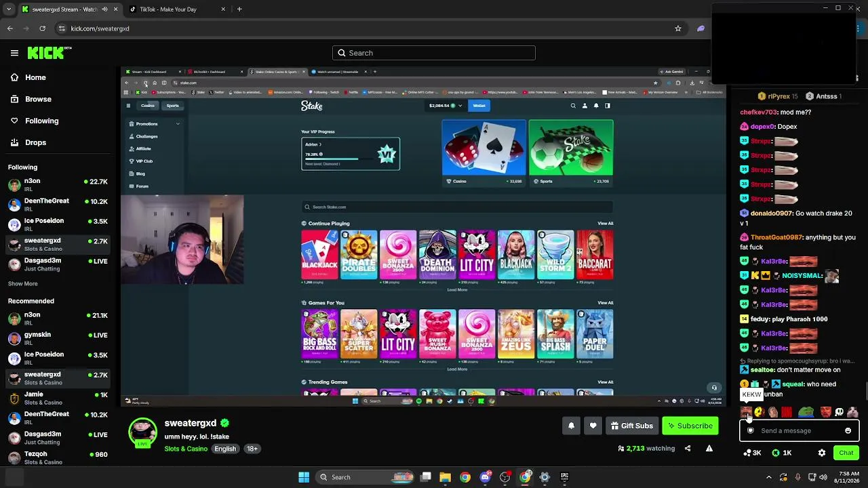Click Stake Wallet button in the stream video
868x488 pixels.
pos(479,106)
